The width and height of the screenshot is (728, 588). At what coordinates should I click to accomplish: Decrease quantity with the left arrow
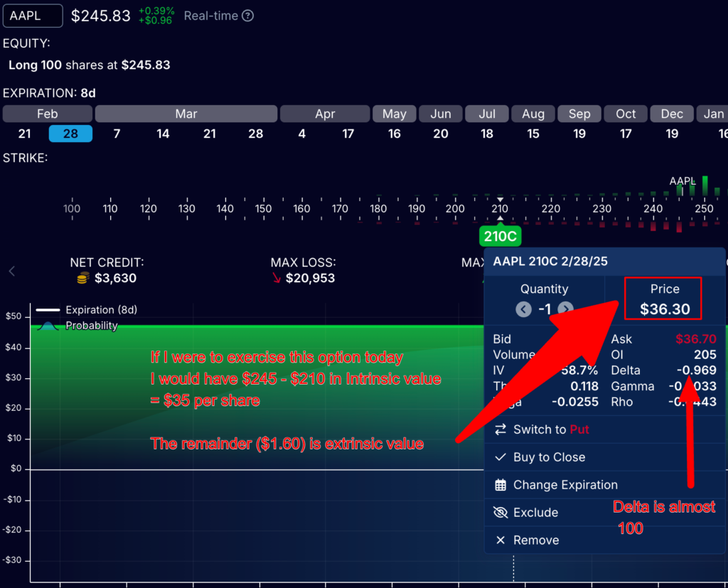[524, 309]
